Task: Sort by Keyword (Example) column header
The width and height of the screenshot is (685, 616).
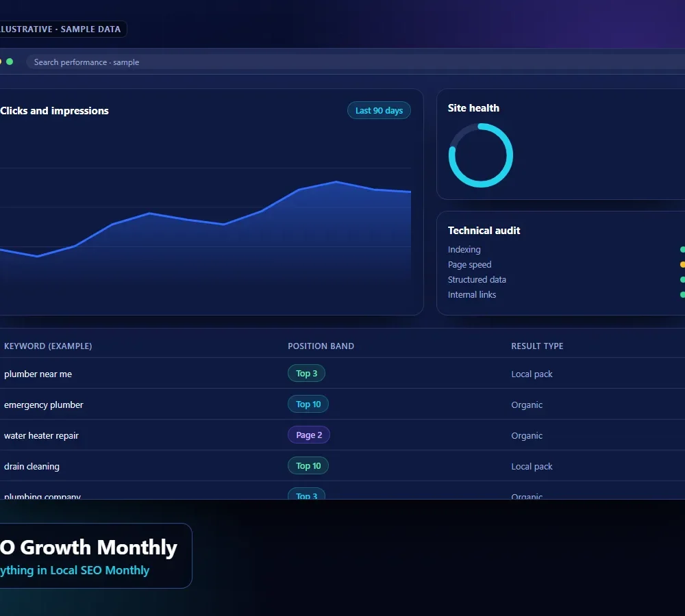Action: click(x=48, y=346)
